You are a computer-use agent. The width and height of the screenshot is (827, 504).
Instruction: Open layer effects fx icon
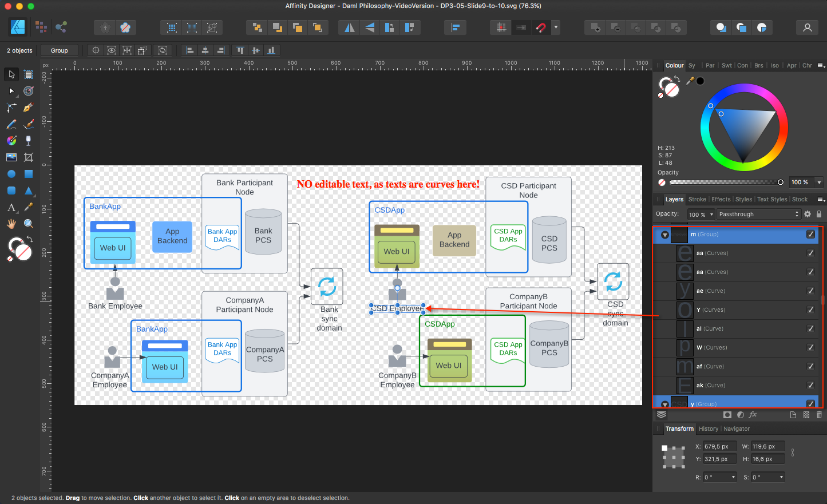point(753,415)
